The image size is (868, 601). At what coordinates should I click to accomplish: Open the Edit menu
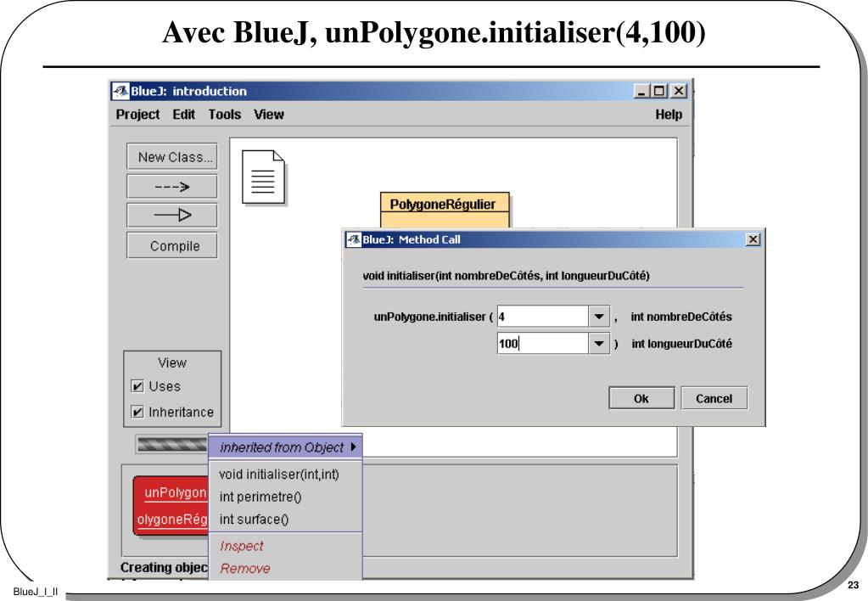coord(184,115)
